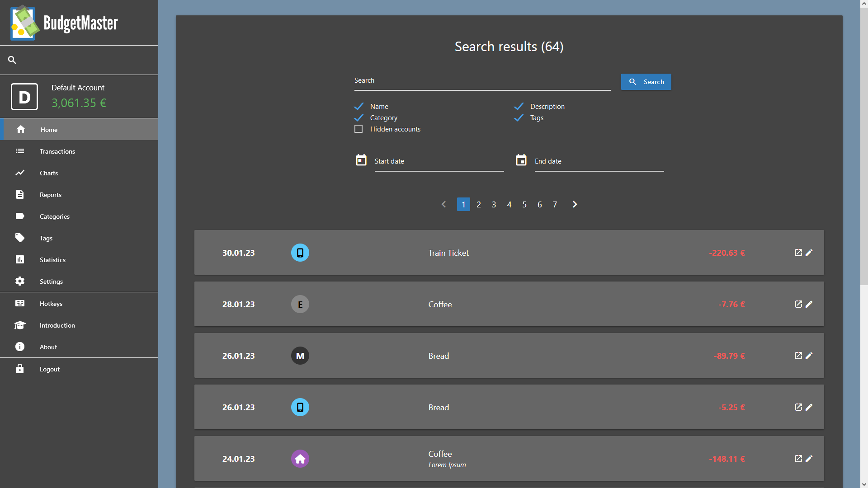Click the M category icon for Bread

click(300, 356)
